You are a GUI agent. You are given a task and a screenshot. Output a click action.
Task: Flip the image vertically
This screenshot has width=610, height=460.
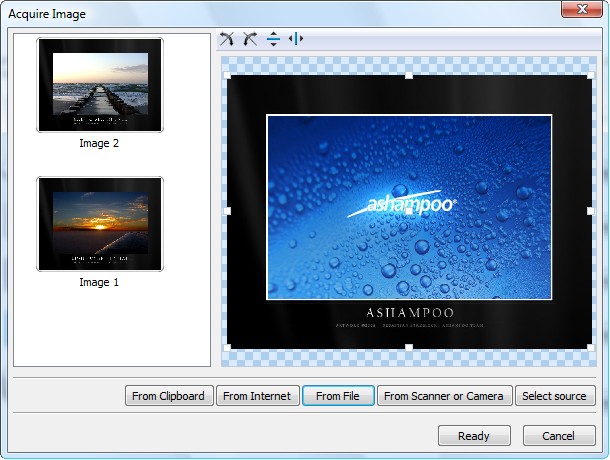(x=273, y=39)
